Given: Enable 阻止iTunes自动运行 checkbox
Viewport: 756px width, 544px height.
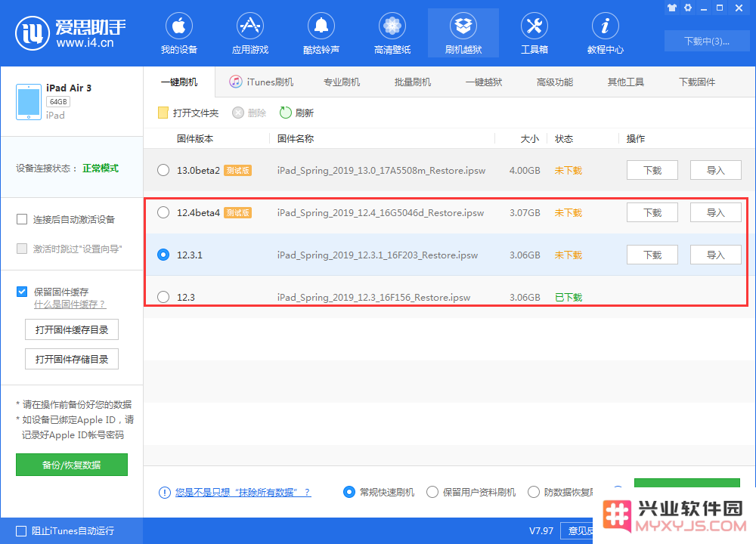Looking at the screenshot, I should (x=21, y=531).
